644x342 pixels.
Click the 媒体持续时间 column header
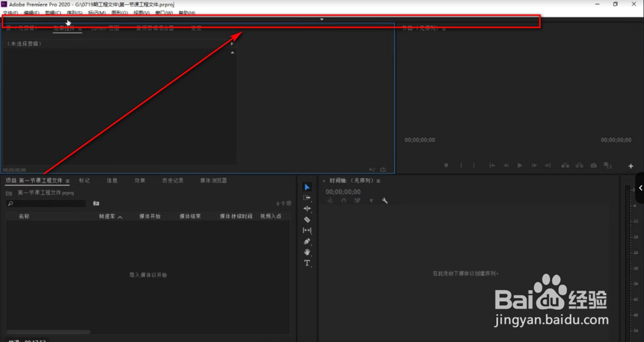click(x=236, y=216)
